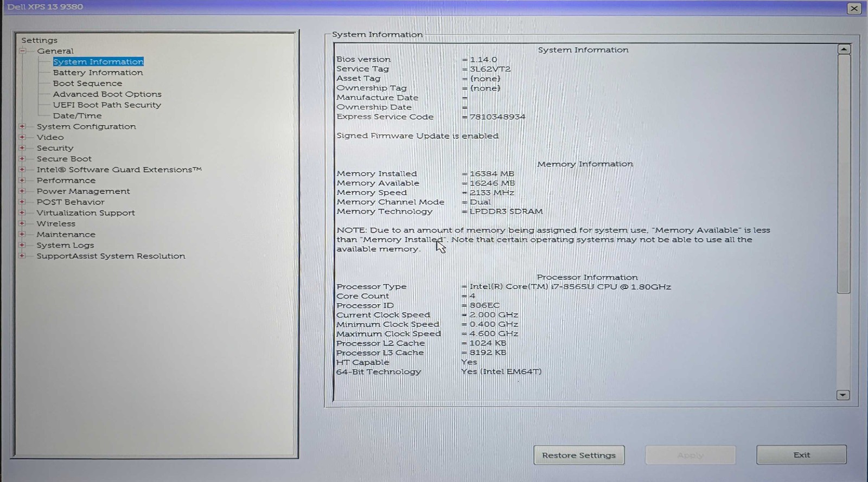Image resolution: width=868 pixels, height=482 pixels.
Task: Click the scroll down arrow
Action: [843, 395]
